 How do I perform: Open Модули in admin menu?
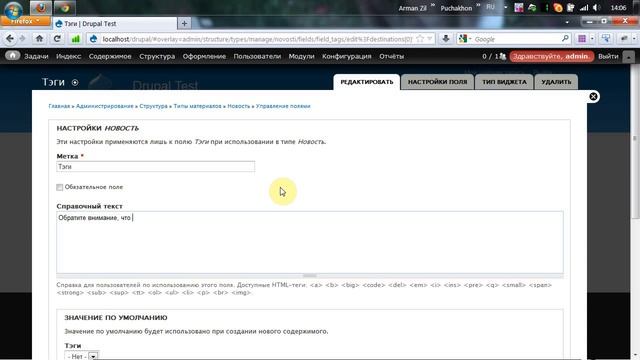click(x=301, y=56)
